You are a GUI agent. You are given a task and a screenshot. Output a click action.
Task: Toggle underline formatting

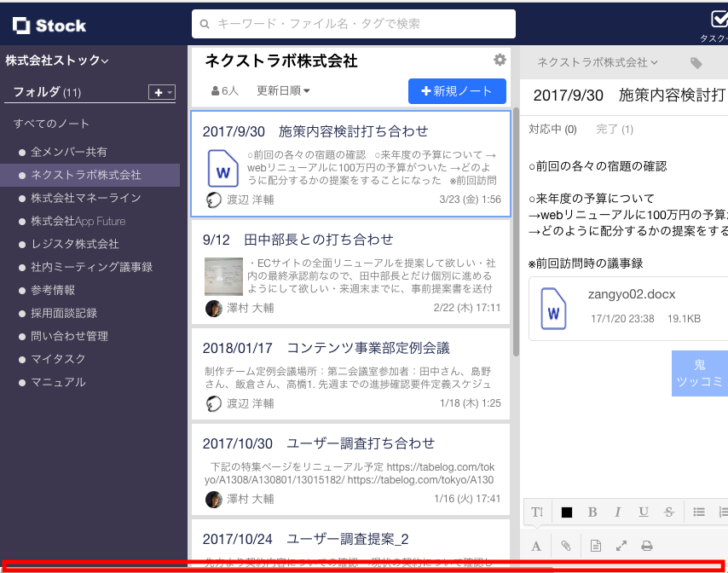coord(644,512)
